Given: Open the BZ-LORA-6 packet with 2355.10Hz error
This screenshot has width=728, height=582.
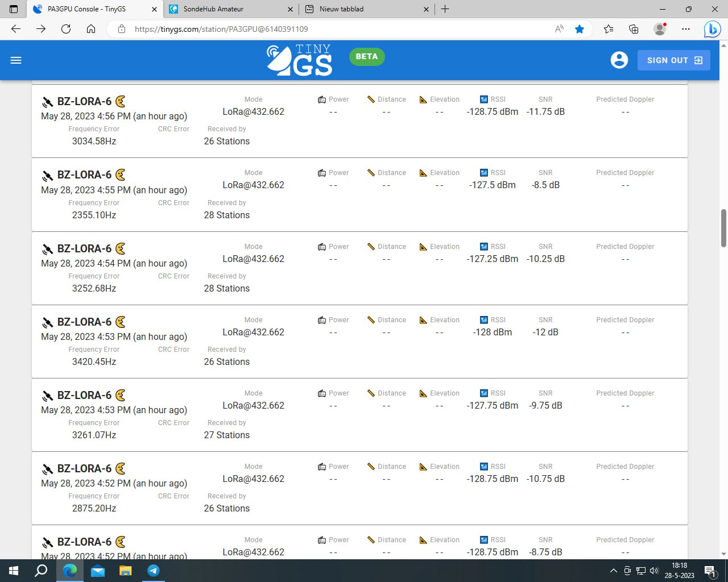Looking at the screenshot, I should pyautogui.click(x=84, y=175).
